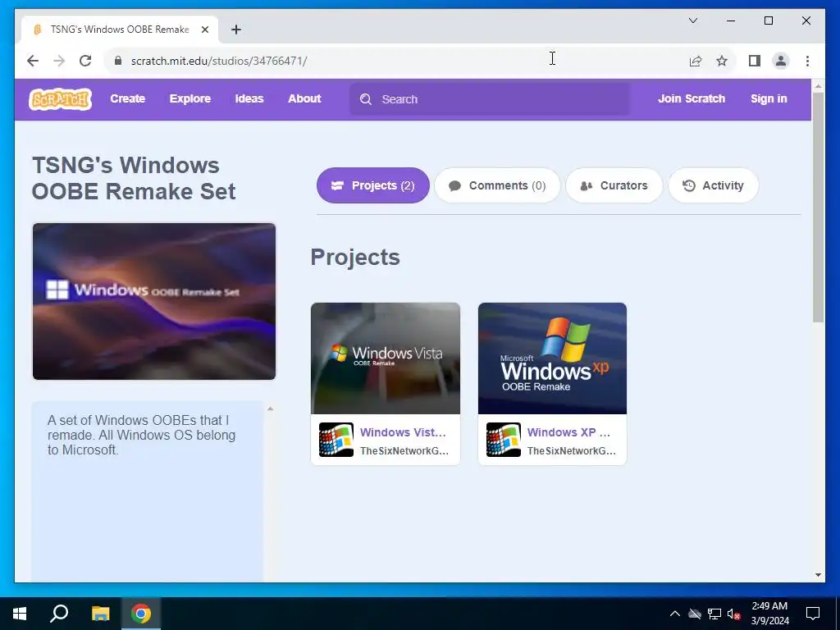840x630 pixels.
Task: Click Join Scratch
Action: point(692,98)
